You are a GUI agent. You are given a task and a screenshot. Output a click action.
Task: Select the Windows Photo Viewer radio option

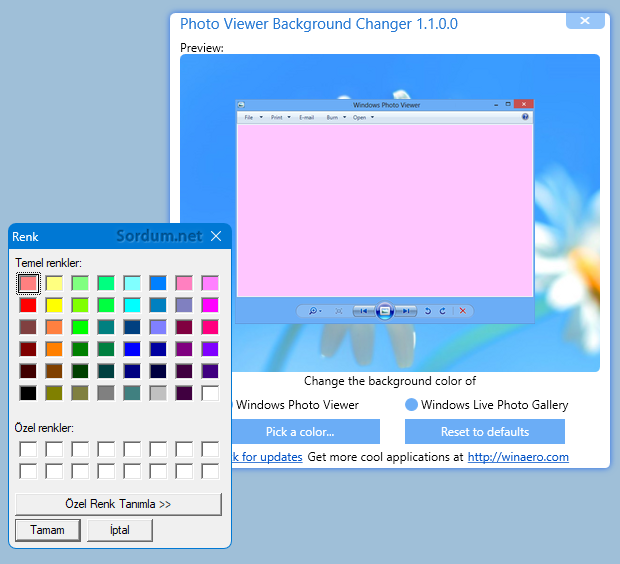297,405
